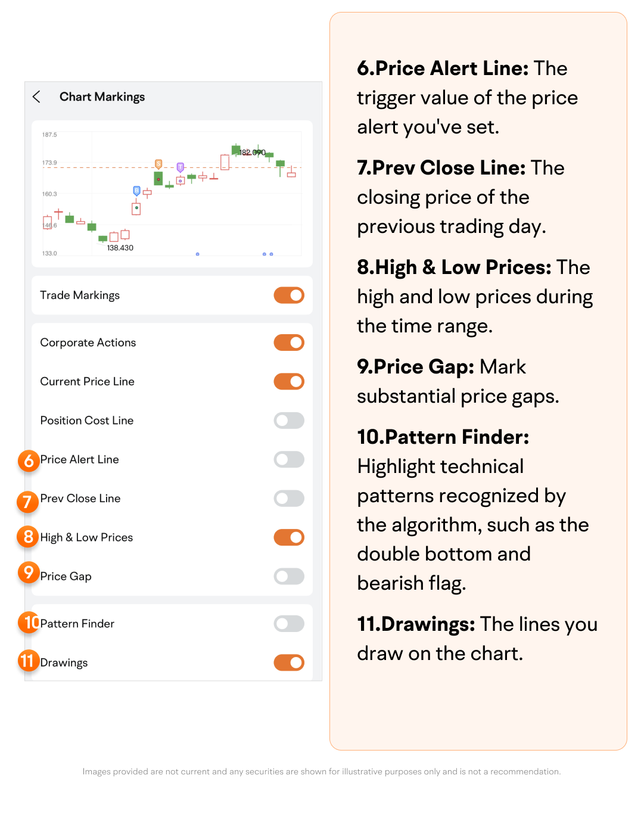644x825 pixels.
Task: Disable the Corporate Actions switch
Action: 289,343
